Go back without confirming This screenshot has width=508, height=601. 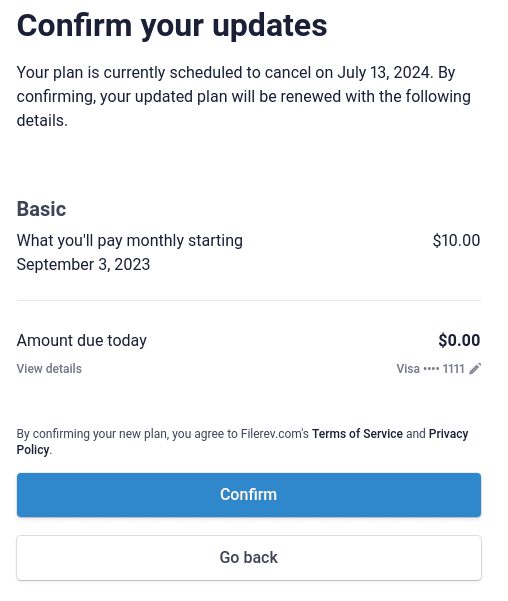(x=249, y=558)
